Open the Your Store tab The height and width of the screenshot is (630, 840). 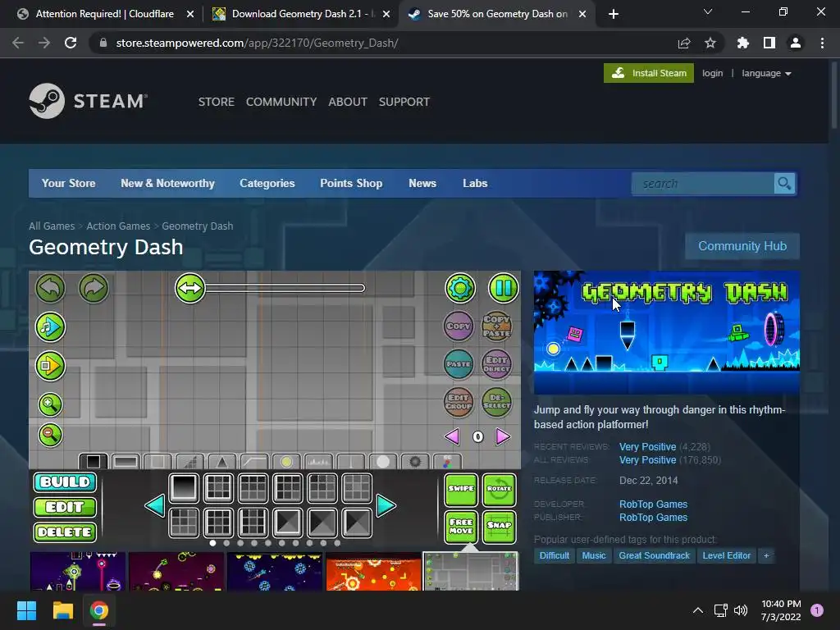[69, 183]
